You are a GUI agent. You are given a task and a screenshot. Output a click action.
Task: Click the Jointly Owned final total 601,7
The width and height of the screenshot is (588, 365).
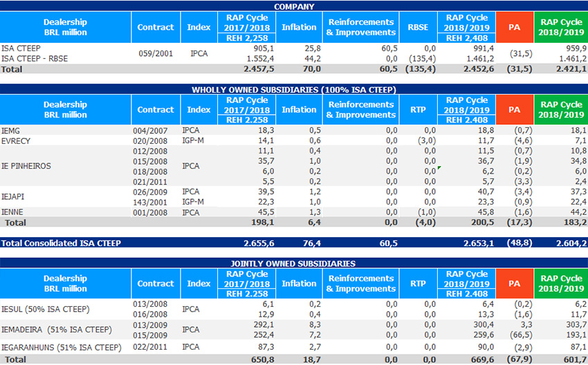tap(576, 359)
